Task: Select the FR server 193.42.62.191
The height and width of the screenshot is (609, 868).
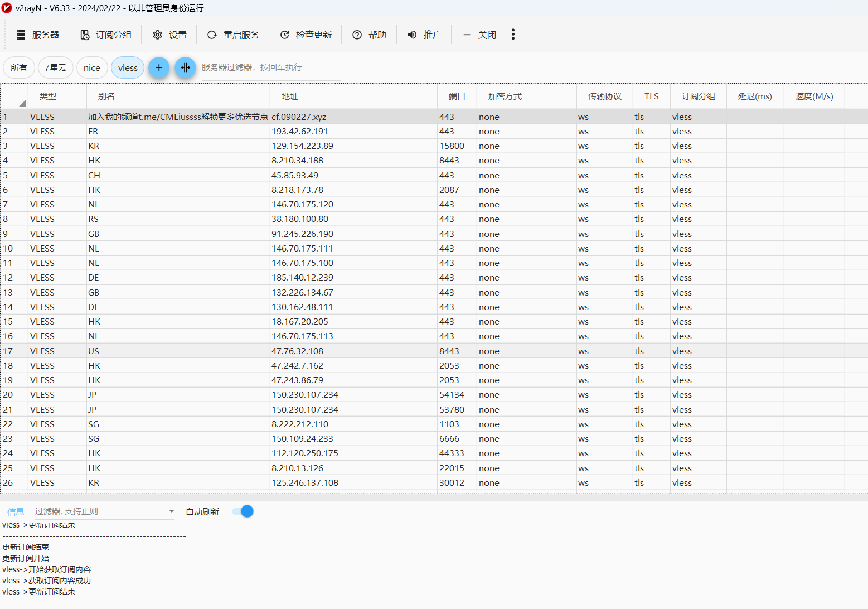Action: 434,131
